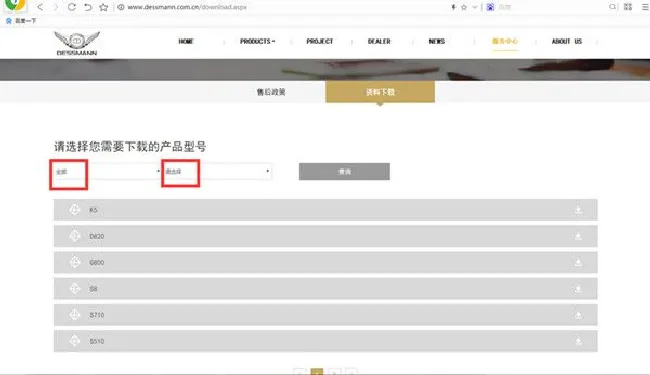Download the S710 file with its download icon
This screenshot has height=375, width=650.
point(578,315)
